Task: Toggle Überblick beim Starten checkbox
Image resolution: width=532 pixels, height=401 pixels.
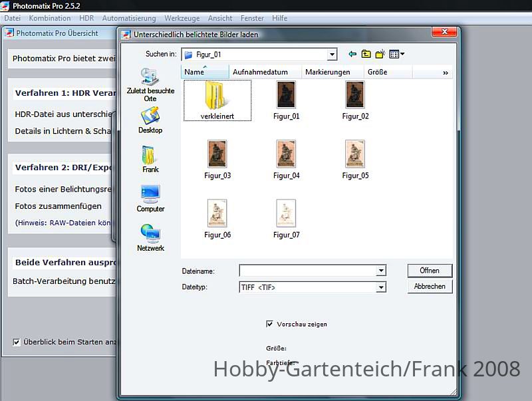Action: pyautogui.click(x=16, y=342)
